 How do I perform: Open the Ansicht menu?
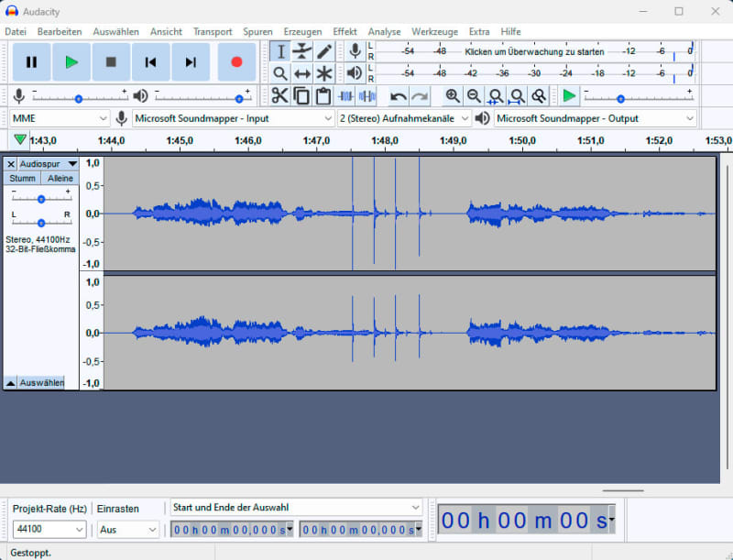pos(166,32)
